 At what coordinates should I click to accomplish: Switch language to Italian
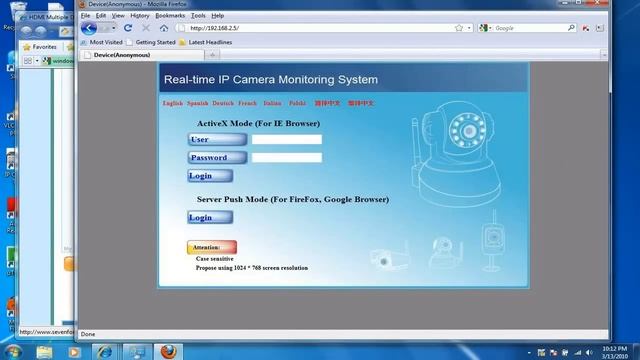pos(272,103)
